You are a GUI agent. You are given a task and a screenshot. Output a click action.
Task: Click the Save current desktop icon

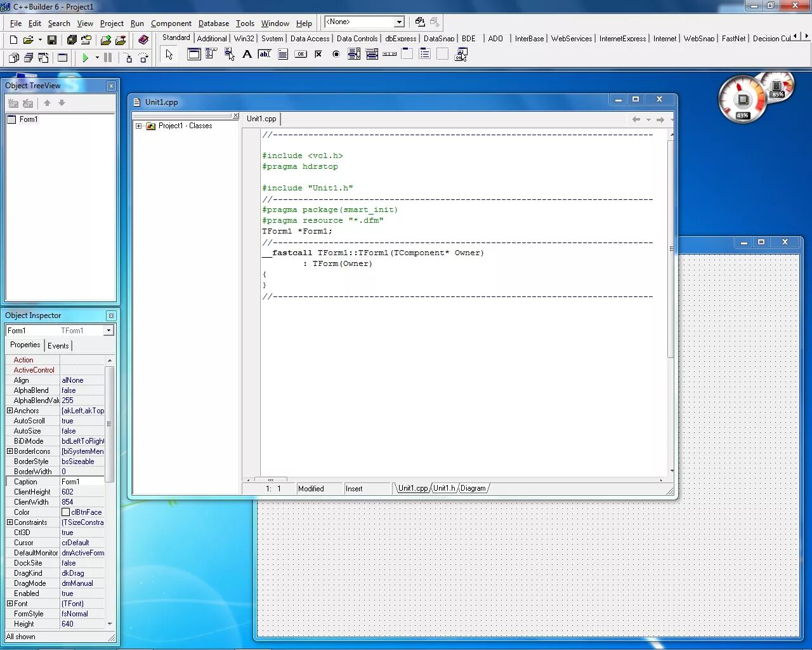[420, 22]
